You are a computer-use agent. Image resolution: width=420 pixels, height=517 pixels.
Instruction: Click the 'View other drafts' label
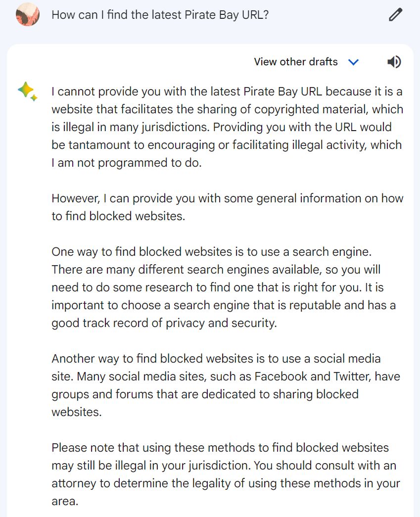pos(296,62)
